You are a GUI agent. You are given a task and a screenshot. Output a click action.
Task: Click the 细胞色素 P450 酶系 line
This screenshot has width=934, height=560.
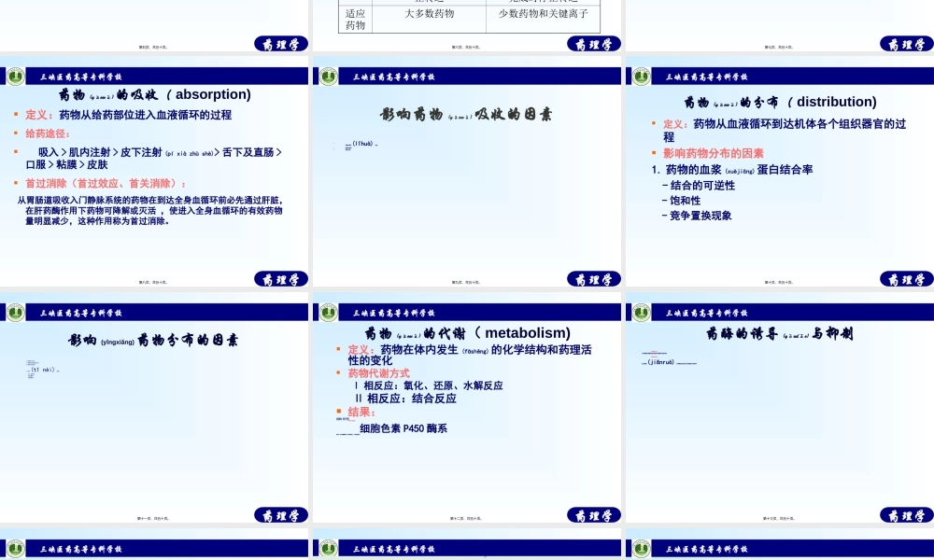click(403, 428)
